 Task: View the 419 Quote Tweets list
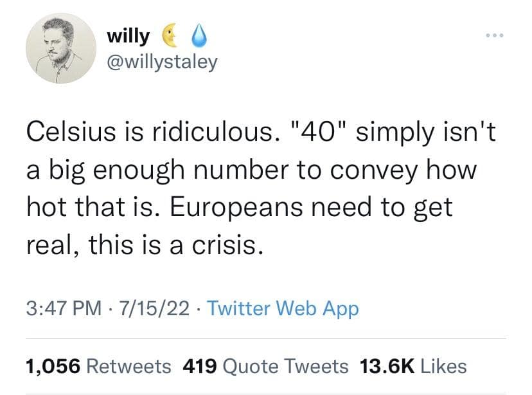coord(265,366)
